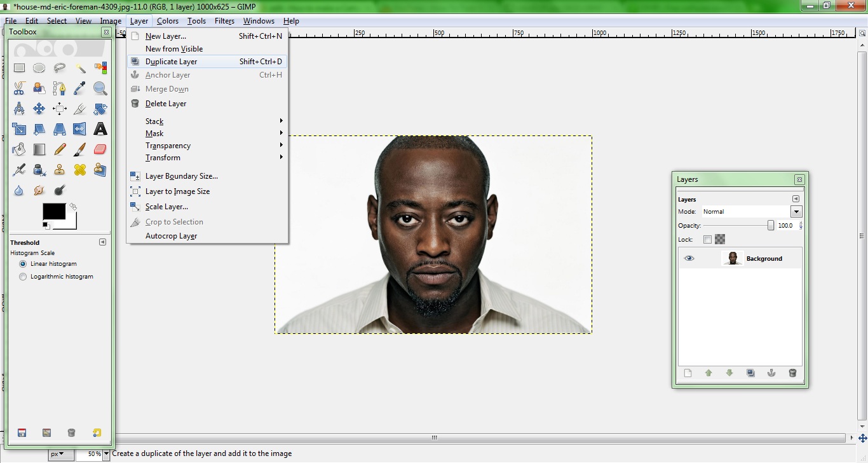Image resolution: width=868 pixels, height=463 pixels.
Task: Select the Rectangle Select tool
Action: [x=19, y=68]
